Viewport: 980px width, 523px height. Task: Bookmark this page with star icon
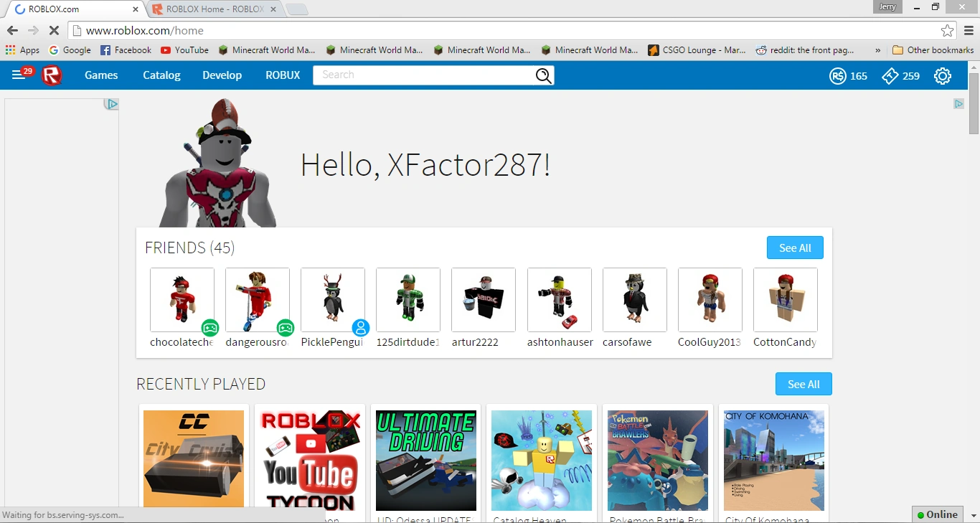click(947, 31)
